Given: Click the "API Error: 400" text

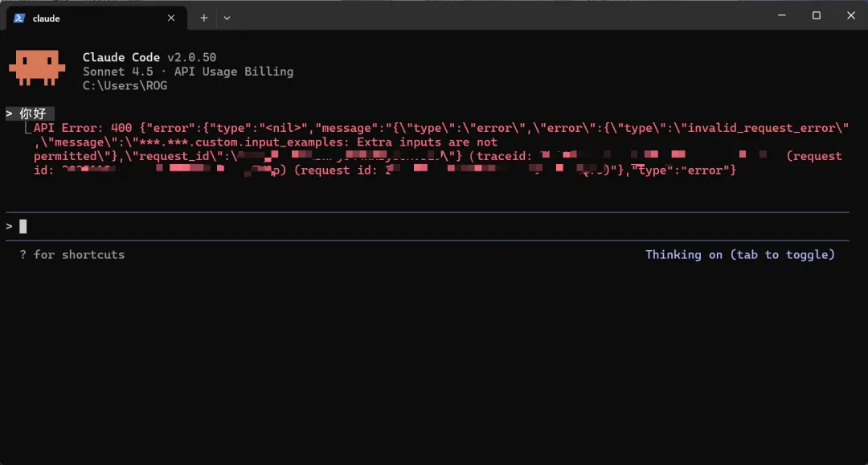Looking at the screenshot, I should pos(83,128).
